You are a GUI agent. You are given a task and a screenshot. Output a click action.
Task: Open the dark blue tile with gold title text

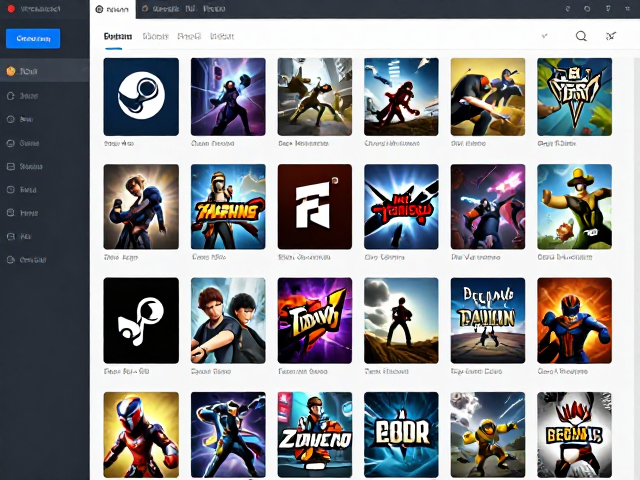point(488,320)
